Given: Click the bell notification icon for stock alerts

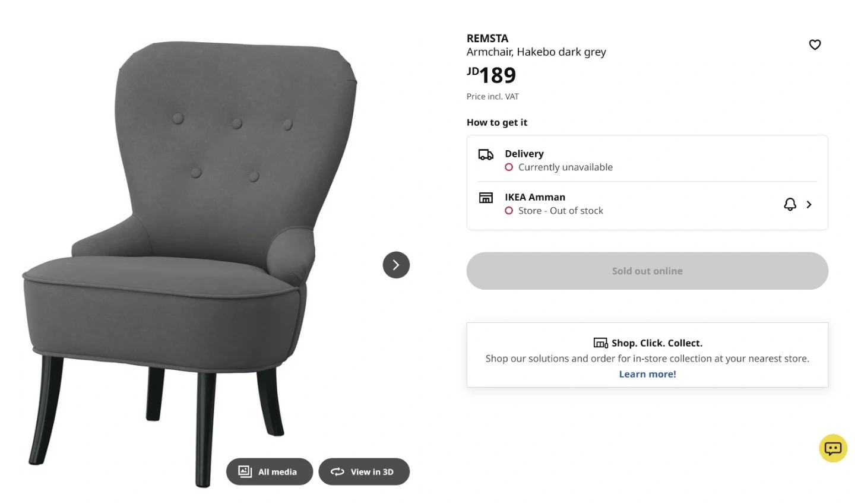Looking at the screenshot, I should 790,204.
